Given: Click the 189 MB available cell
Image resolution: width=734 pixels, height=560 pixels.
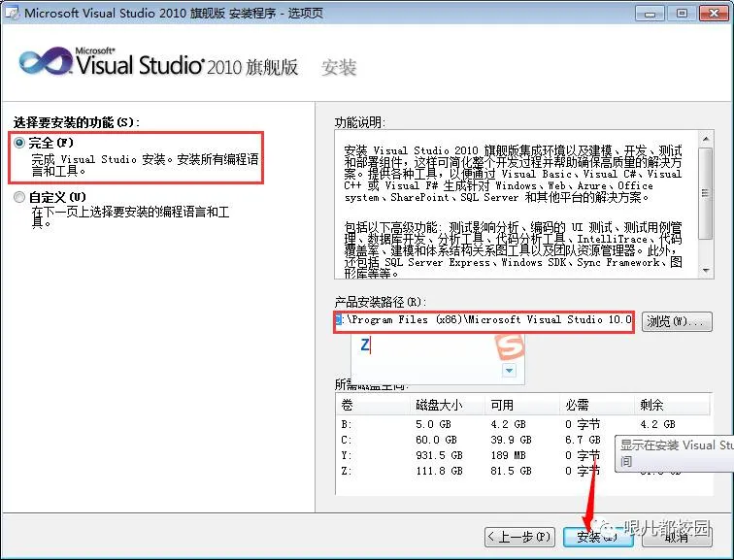Looking at the screenshot, I should 509,455.
